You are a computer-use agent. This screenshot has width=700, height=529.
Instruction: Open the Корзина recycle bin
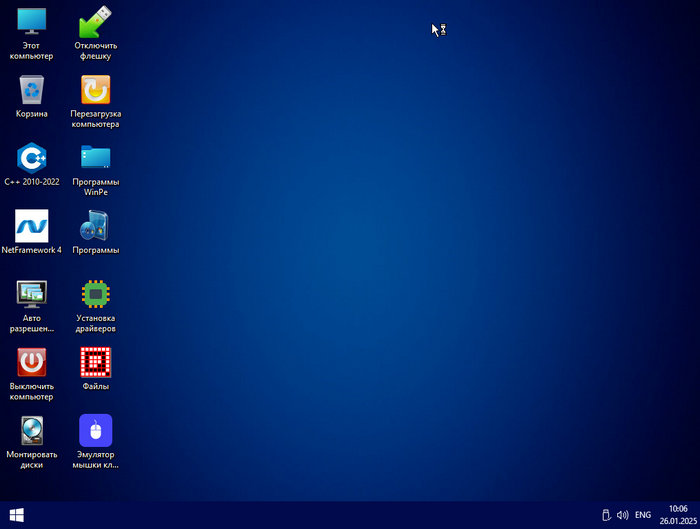click(31, 90)
